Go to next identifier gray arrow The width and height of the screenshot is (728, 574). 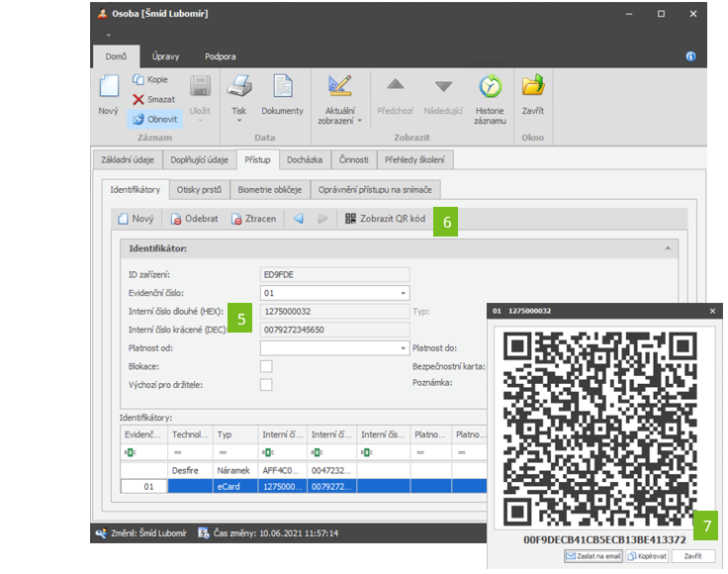pos(322,219)
